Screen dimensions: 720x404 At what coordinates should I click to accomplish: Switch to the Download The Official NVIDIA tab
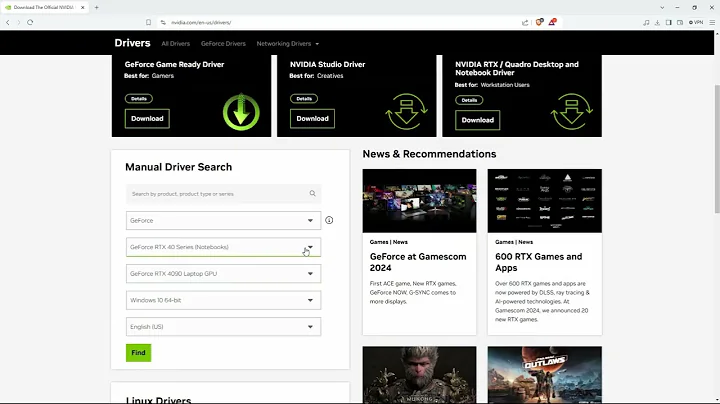44,7
